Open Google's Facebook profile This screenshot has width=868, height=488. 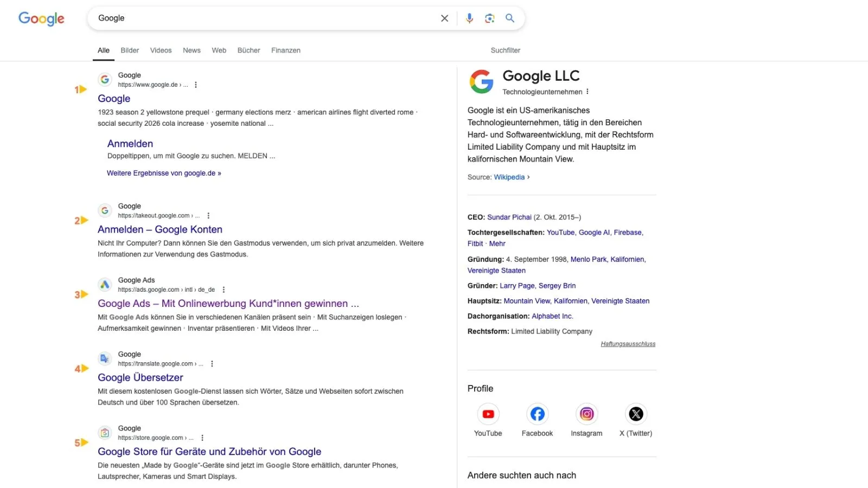pos(537,414)
